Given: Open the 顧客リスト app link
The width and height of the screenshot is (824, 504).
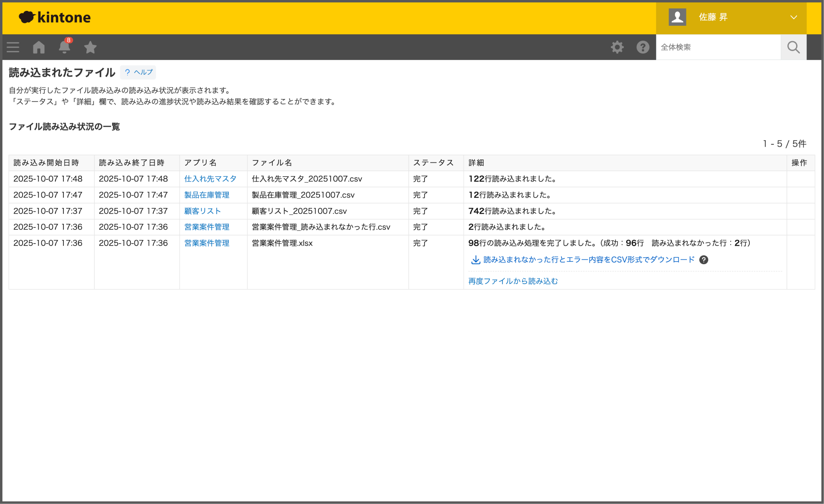Looking at the screenshot, I should click(202, 211).
